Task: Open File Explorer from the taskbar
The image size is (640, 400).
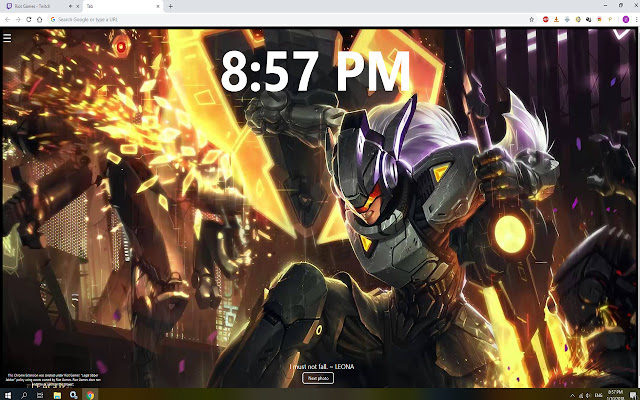Action: point(57,394)
